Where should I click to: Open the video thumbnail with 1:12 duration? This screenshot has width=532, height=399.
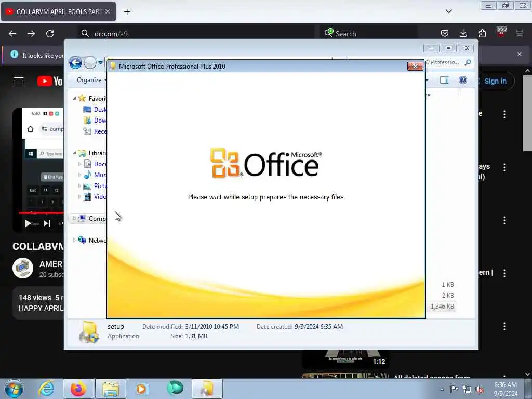(x=345, y=360)
